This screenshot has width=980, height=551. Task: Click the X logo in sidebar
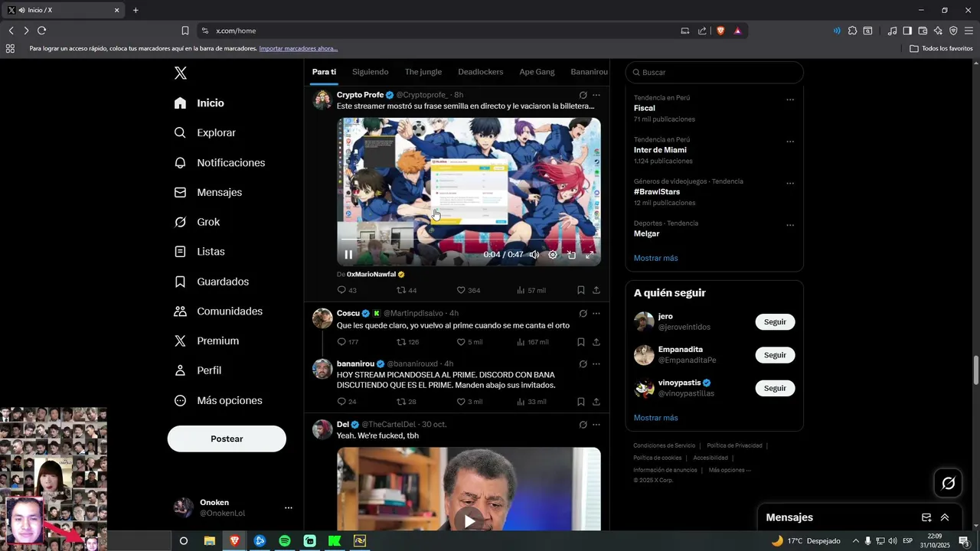pyautogui.click(x=181, y=73)
